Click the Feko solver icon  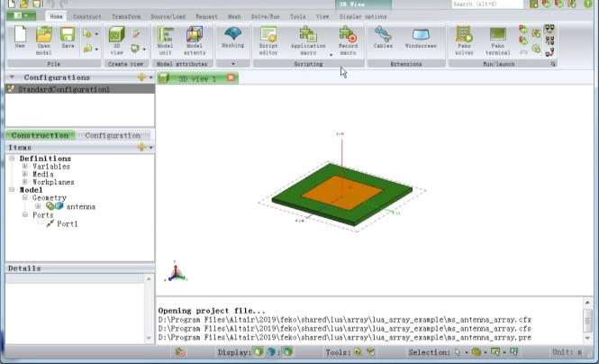(464, 37)
